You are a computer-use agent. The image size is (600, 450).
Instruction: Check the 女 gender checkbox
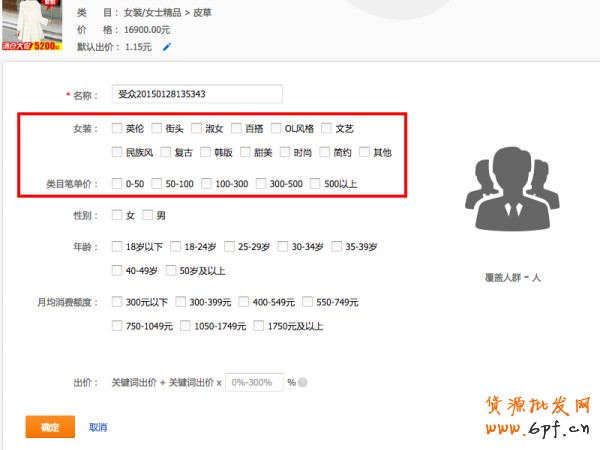(x=118, y=215)
